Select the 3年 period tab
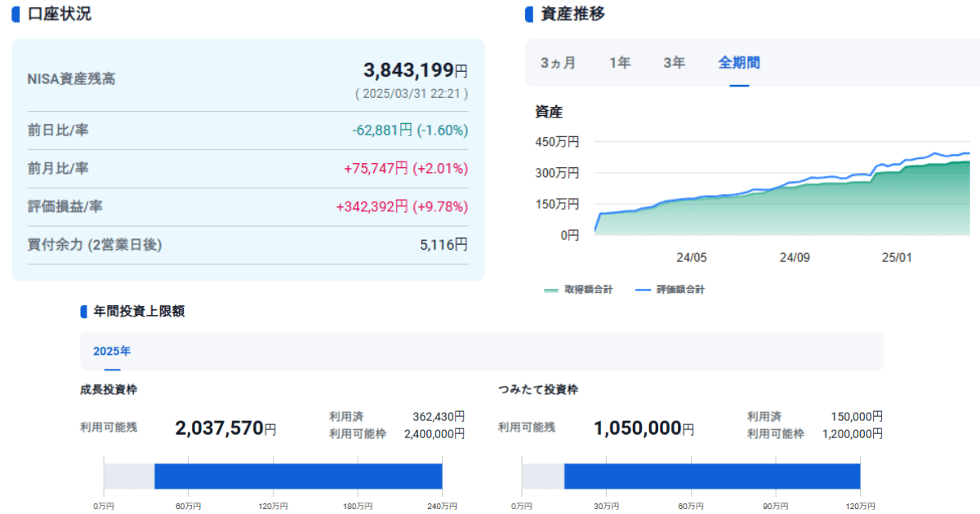 (674, 63)
